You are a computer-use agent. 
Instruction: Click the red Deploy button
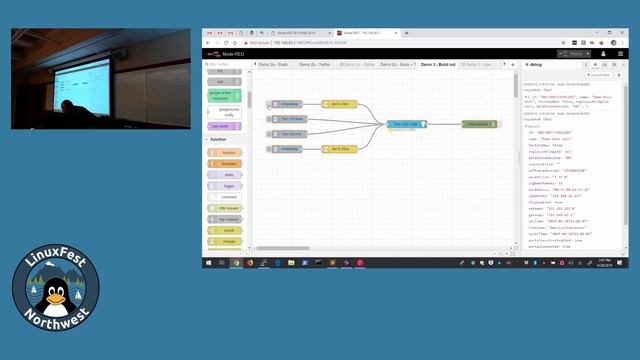(571, 54)
